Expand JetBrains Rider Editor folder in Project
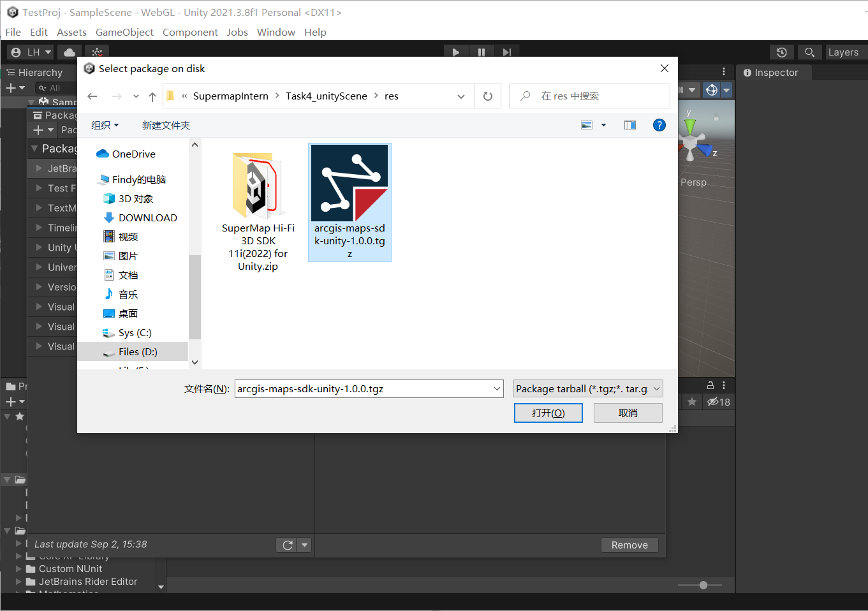The width and height of the screenshot is (868, 611). [18, 582]
